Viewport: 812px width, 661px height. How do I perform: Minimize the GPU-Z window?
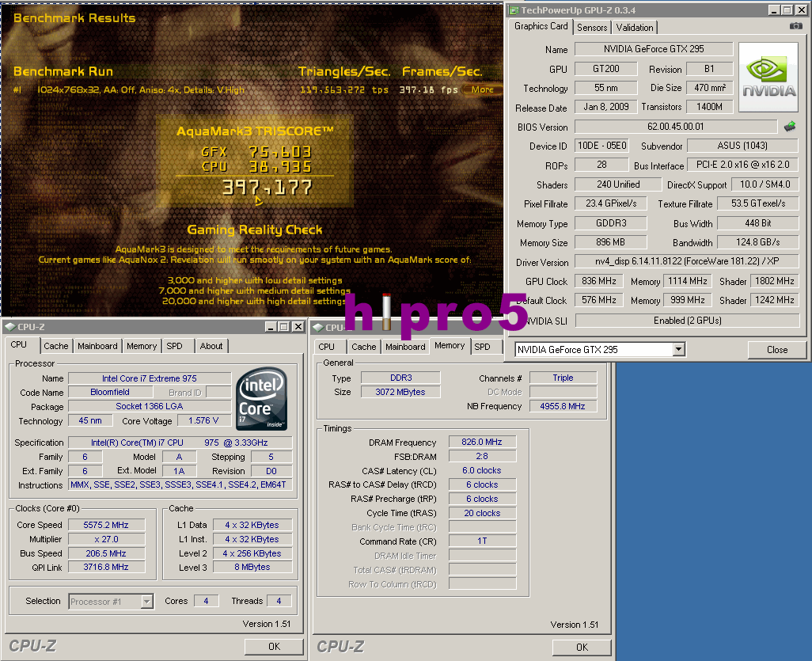pos(774,10)
